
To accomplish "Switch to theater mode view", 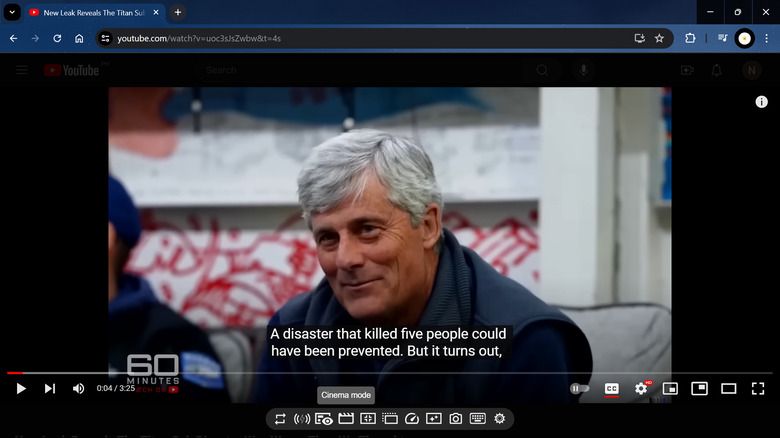I will click(729, 388).
